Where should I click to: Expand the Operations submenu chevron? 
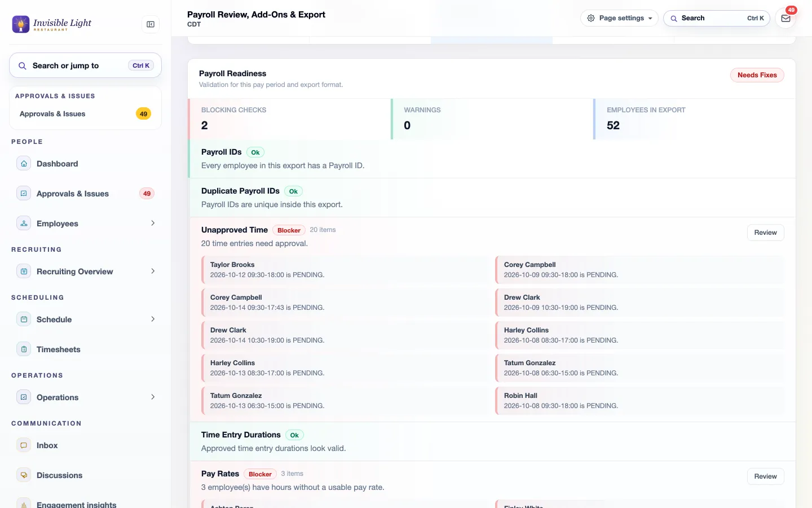pos(153,397)
